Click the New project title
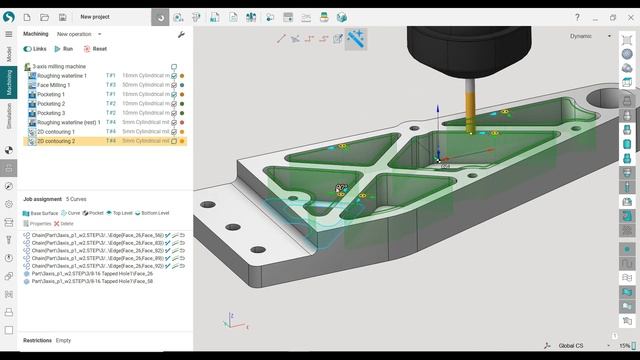Screen dimensions: 640x360 coord(95,17)
